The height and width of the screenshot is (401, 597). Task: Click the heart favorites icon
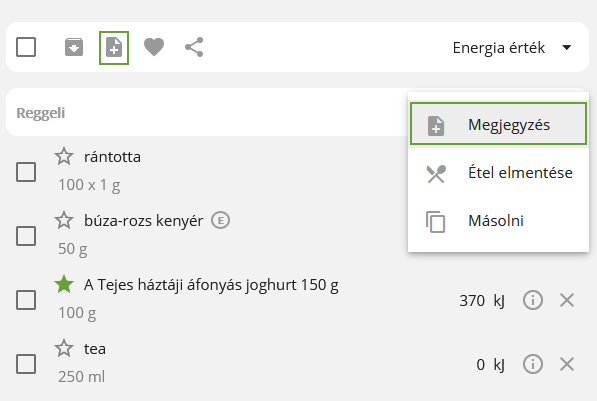(x=154, y=47)
